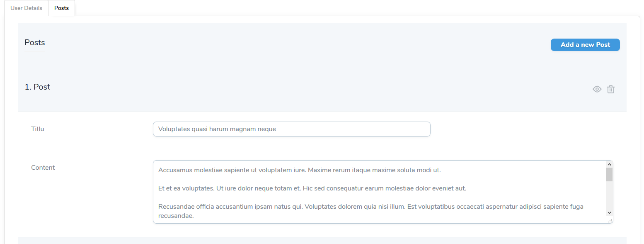Click the line starting with Accusamus molestiae
The image size is (644, 244).
(300, 170)
